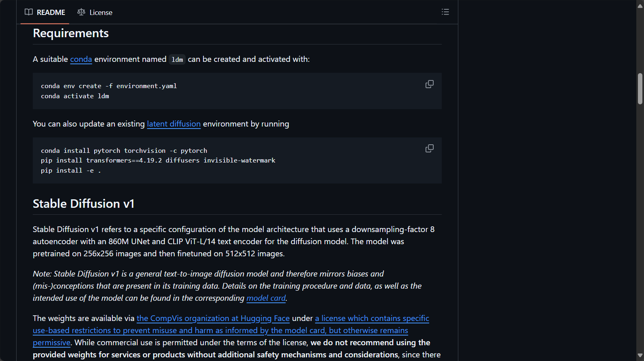
Task: Click the book icon beside README
Action: tap(29, 12)
